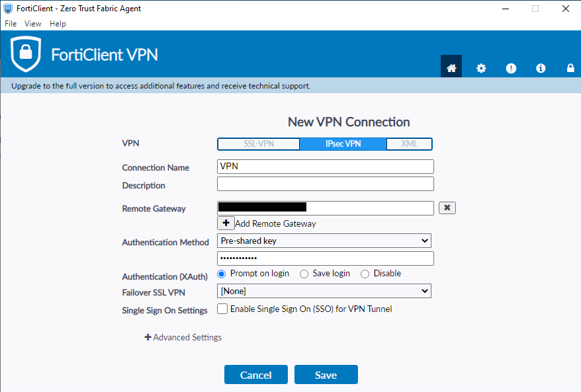Click the Description input field
The height and width of the screenshot is (392, 581).
[326, 184]
